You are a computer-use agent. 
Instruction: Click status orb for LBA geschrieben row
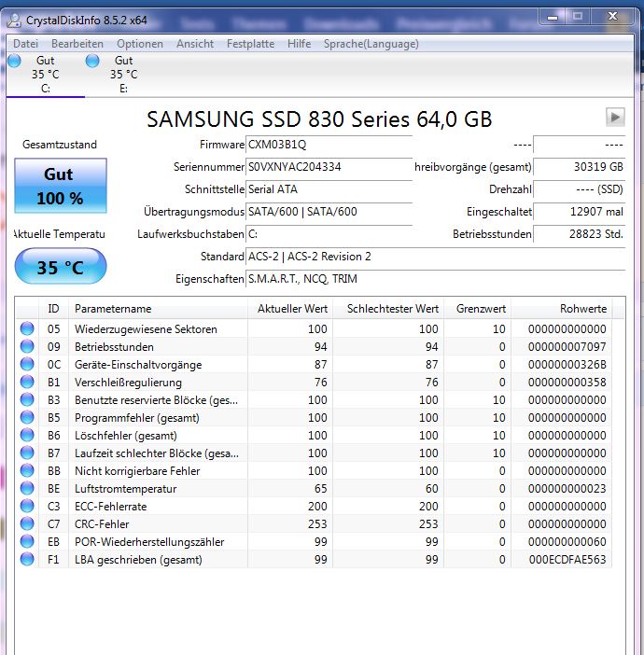[27, 559]
